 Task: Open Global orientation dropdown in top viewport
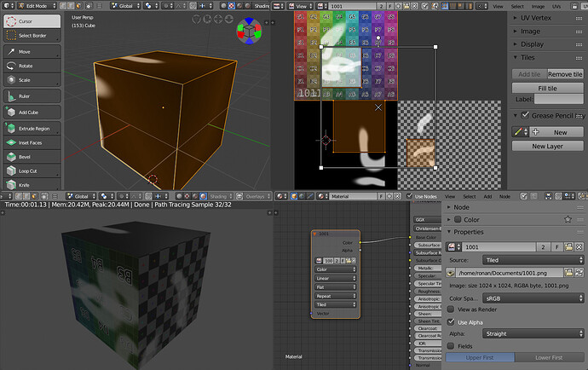pos(125,6)
